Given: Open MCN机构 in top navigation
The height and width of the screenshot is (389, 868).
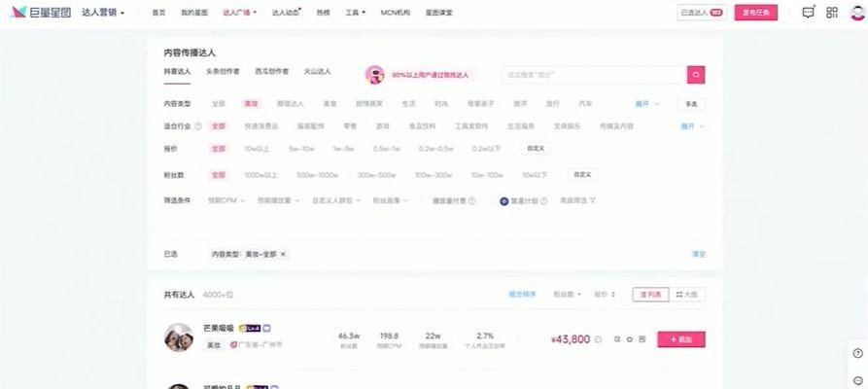Looking at the screenshot, I should coord(396,13).
